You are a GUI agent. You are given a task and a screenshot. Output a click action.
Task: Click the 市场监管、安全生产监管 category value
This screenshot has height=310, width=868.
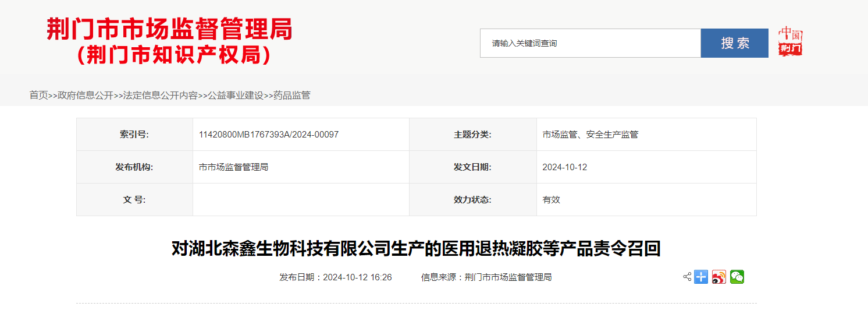[590, 135]
